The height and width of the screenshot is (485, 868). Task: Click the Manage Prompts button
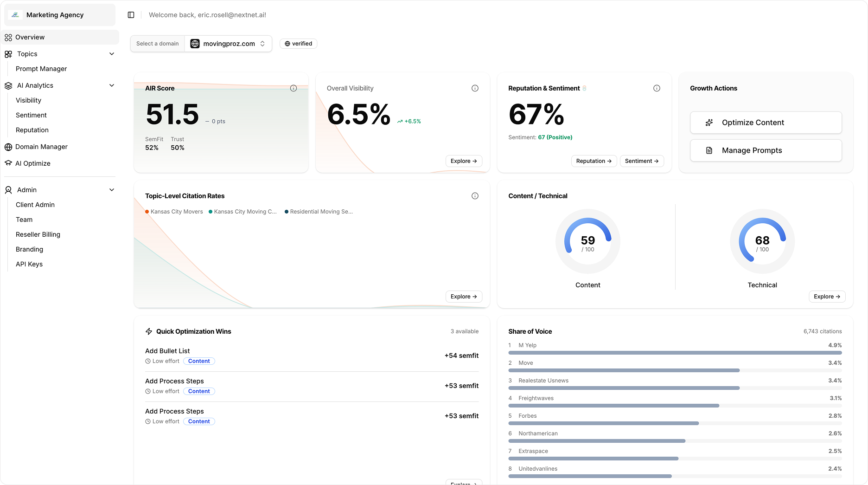pyautogui.click(x=766, y=150)
